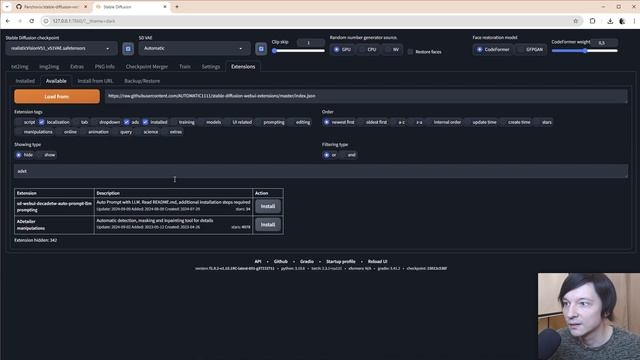Open browser downloads icon
This screenshot has width=640, height=360.
(x=610, y=21)
